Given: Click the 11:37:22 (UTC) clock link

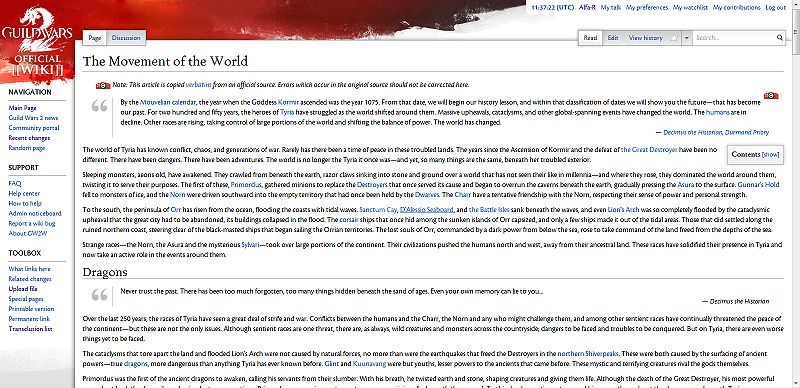Looking at the screenshot, I should 553,8.
